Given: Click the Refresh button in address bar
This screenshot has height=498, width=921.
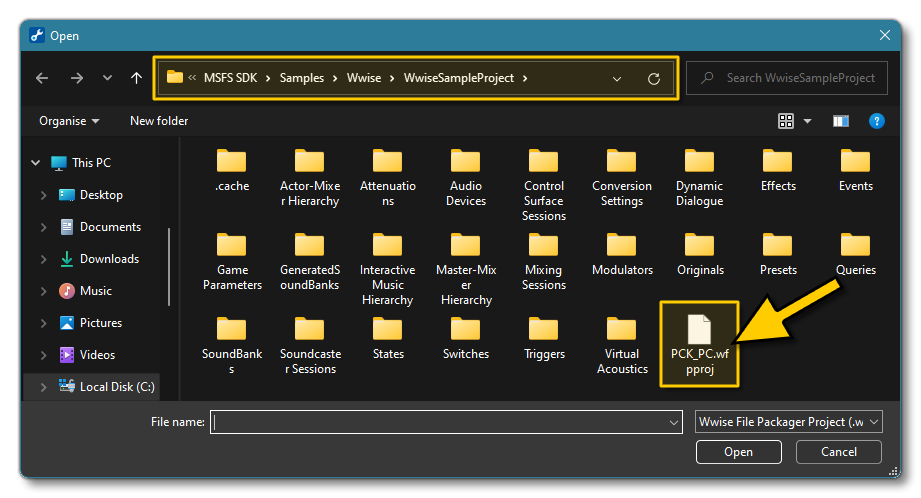Looking at the screenshot, I should pos(654,78).
